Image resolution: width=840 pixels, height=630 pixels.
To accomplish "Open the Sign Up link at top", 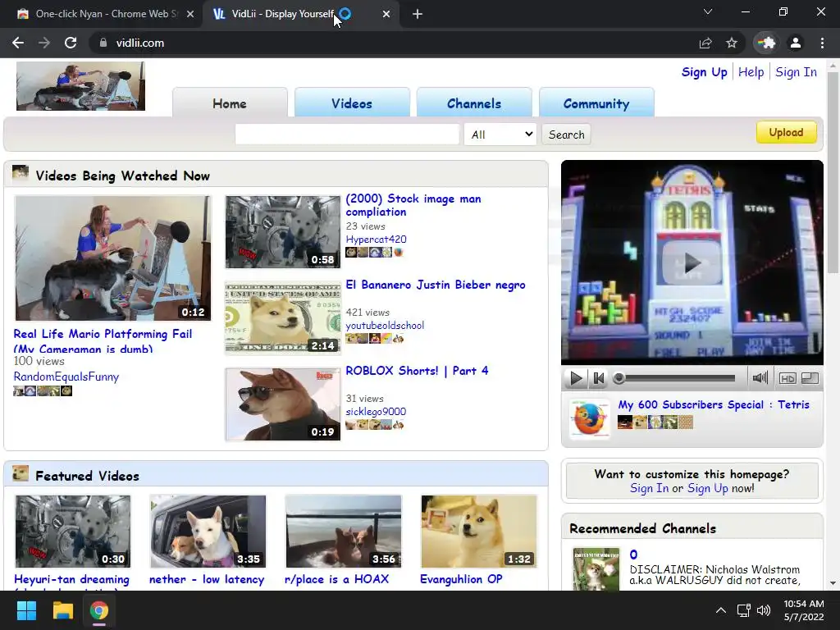I will point(704,72).
